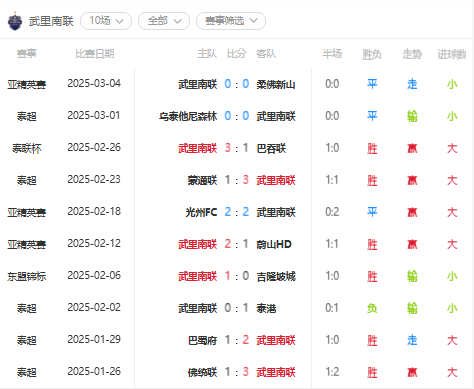Click the 负 result in the 泰港 row

pyautogui.click(x=372, y=308)
